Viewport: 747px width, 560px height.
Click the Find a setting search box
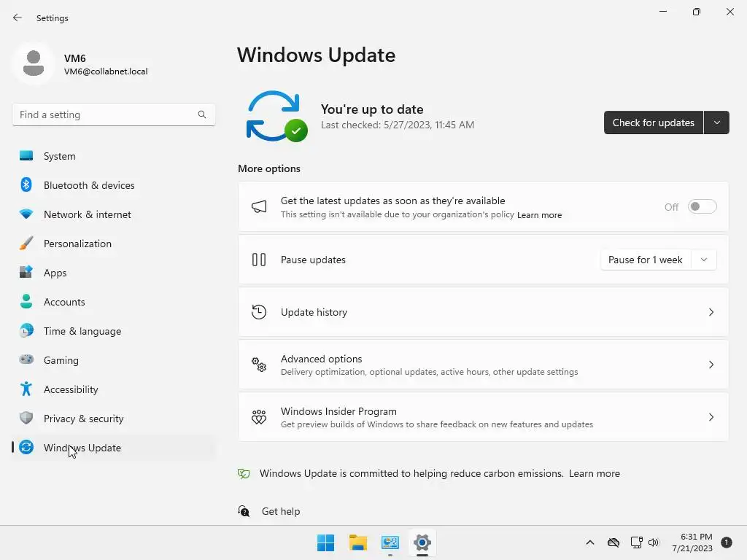(113, 114)
